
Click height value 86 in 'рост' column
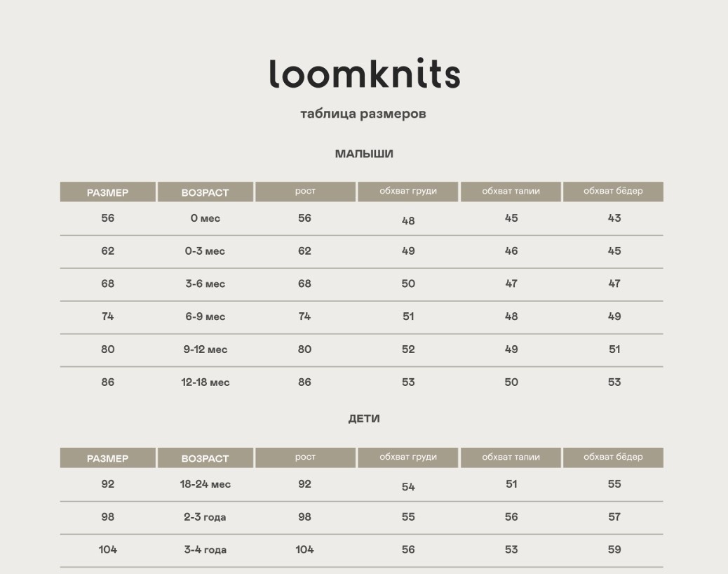[x=304, y=382]
